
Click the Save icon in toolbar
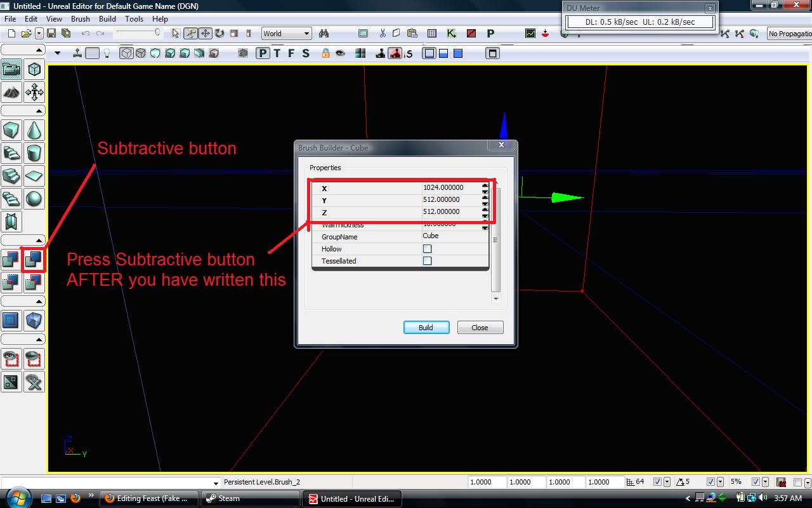[x=51, y=34]
